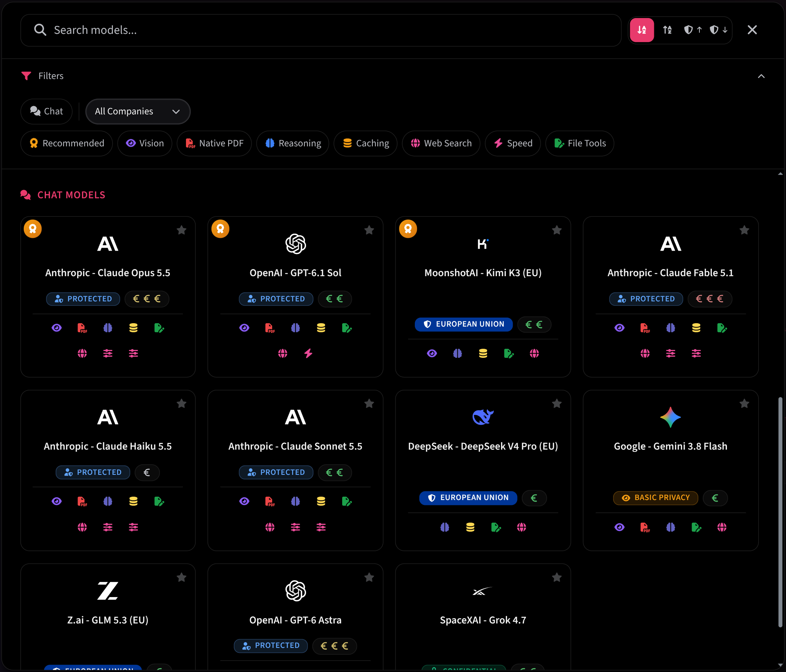This screenshot has height=672, width=786.
Task: Click the Protected badge on Claude Haiku 5.5
Action: pyautogui.click(x=93, y=472)
